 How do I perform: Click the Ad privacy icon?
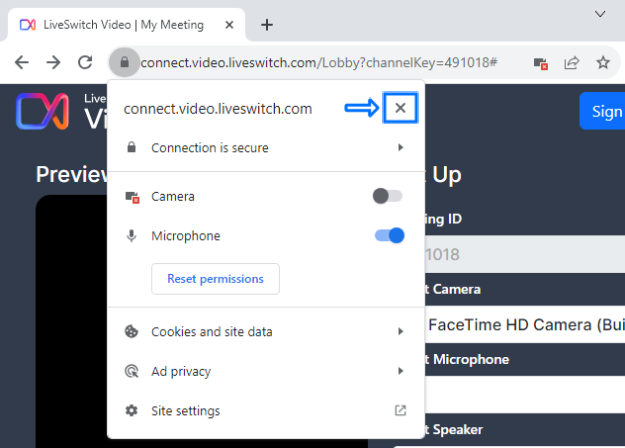[x=131, y=371]
